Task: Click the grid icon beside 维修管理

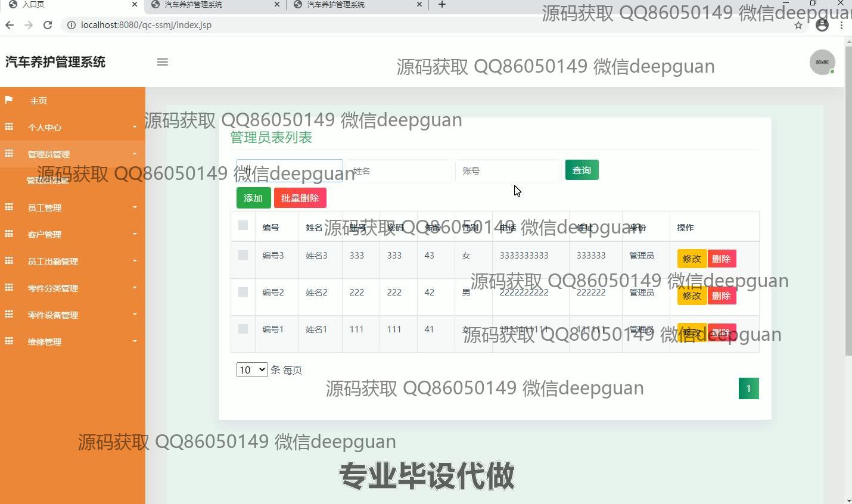Action: pos(9,341)
